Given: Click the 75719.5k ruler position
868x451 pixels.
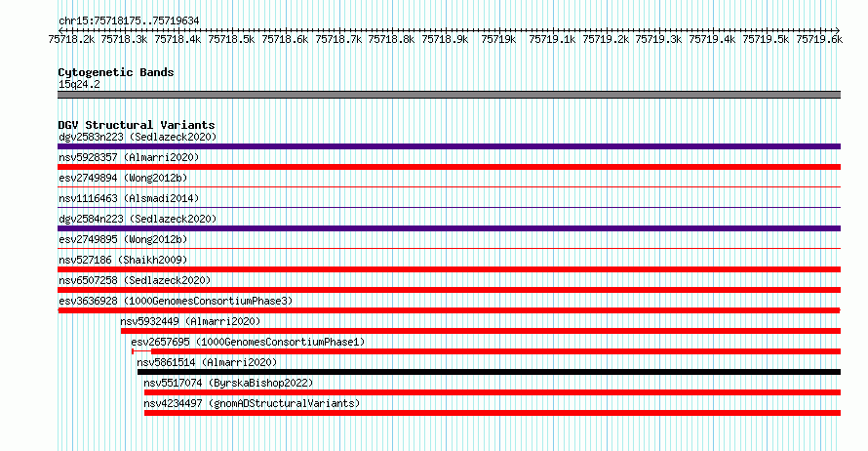Looking at the screenshot, I should point(767,39).
